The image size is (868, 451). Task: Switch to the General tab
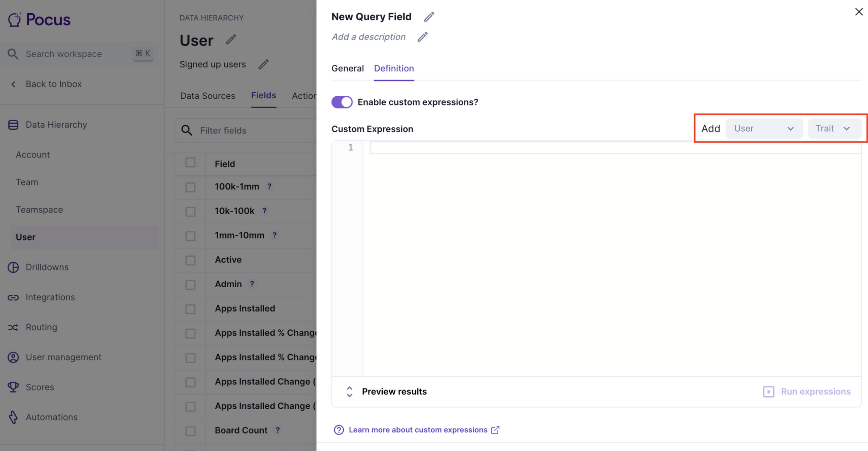coord(347,68)
